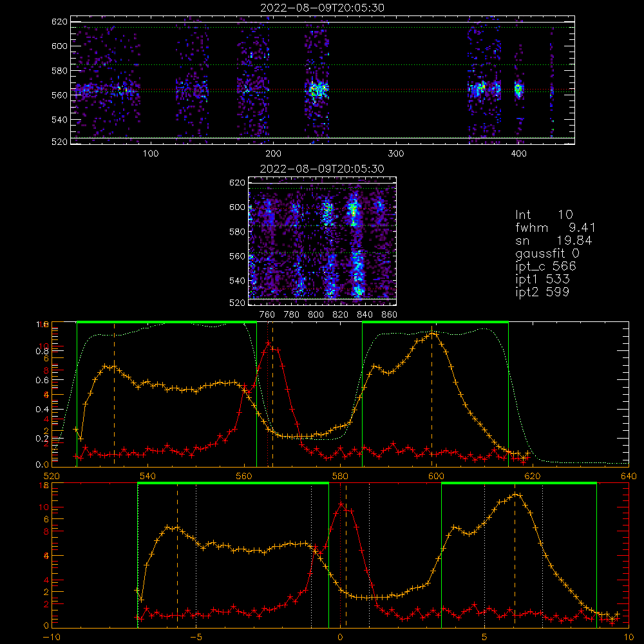Click the y-axis label 18 on the bottom plot
This screenshot has height=644, width=644.
(x=44, y=486)
